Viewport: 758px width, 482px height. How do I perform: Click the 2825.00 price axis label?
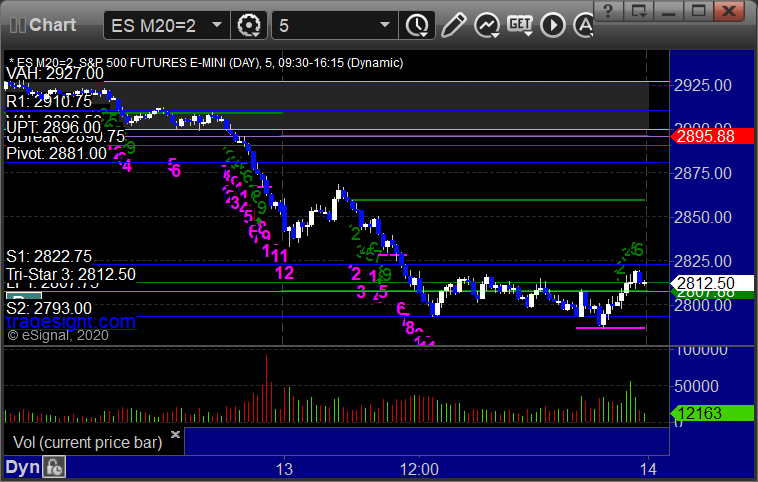(703, 261)
